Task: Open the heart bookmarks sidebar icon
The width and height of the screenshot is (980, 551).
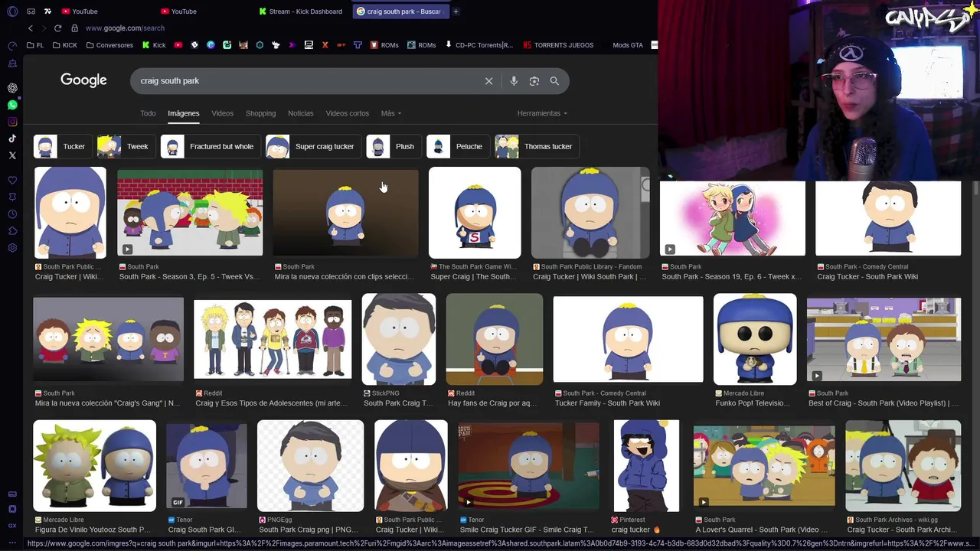Action: (x=12, y=181)
